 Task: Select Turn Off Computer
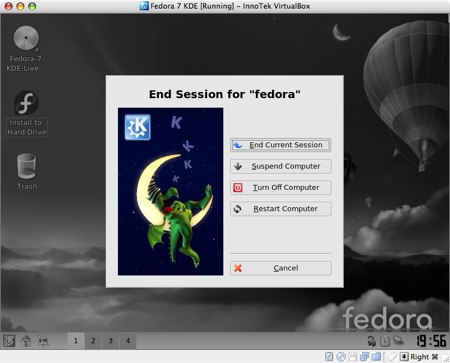coord(280,187)
